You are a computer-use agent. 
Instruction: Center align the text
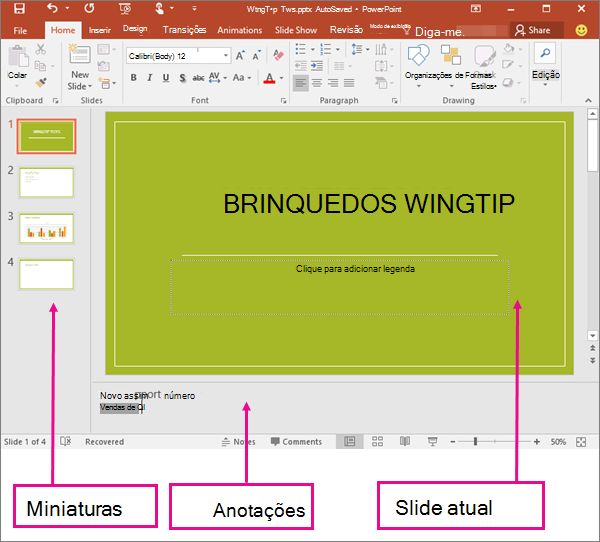click(x=317, y=83)
